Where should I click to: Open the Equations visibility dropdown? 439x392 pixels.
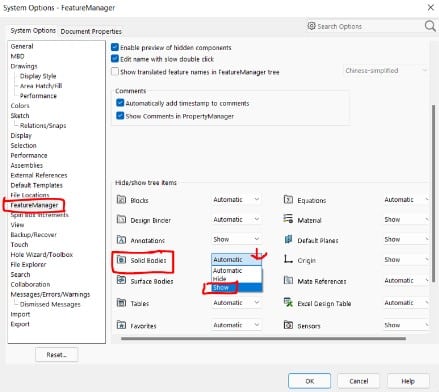click(406, 200)
